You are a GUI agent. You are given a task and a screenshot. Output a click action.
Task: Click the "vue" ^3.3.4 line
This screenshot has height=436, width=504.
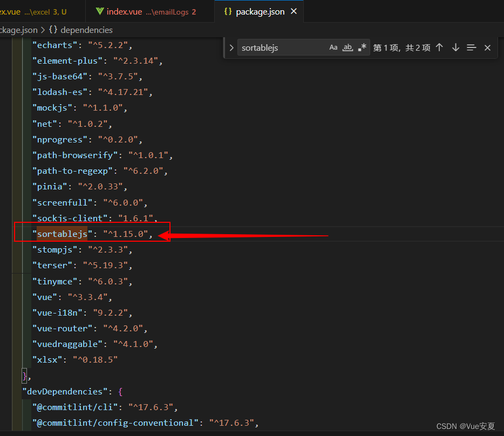[72, 297]
